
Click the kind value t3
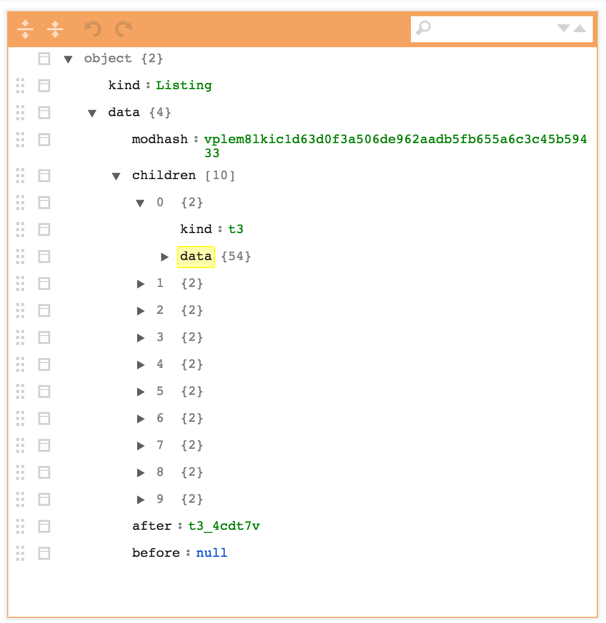236,229
